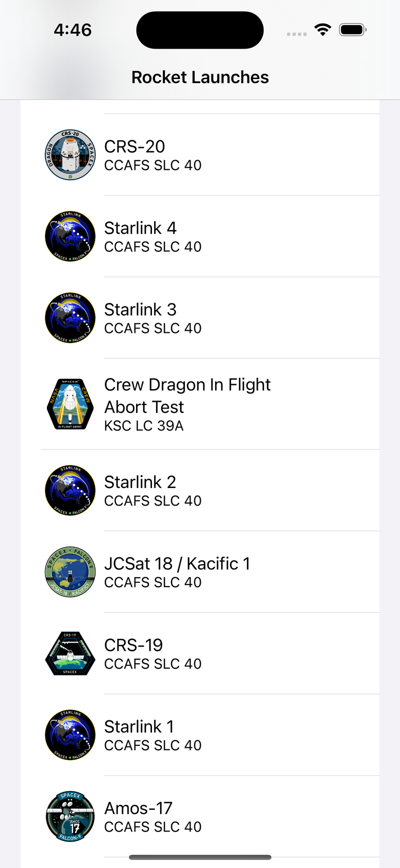
Task: Open JCSat 18 / Kacific 1 launch title
Action: pos(177,564)
